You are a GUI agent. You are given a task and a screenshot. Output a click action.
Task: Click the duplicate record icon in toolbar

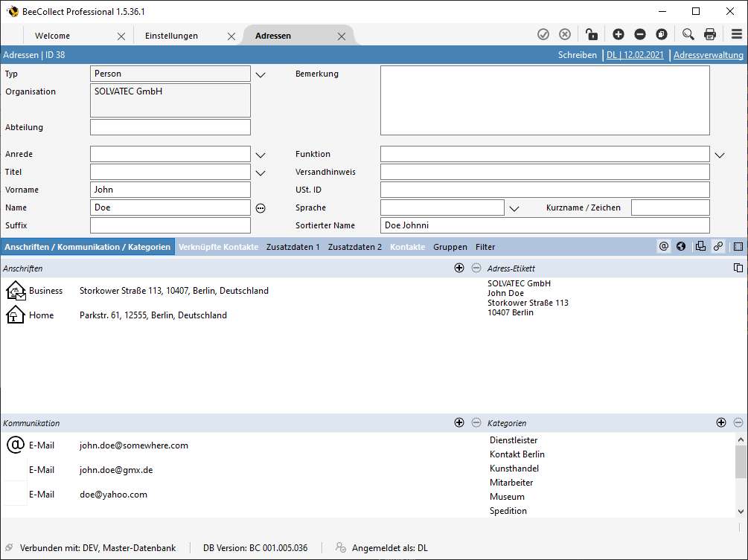[x=662, y=34]
